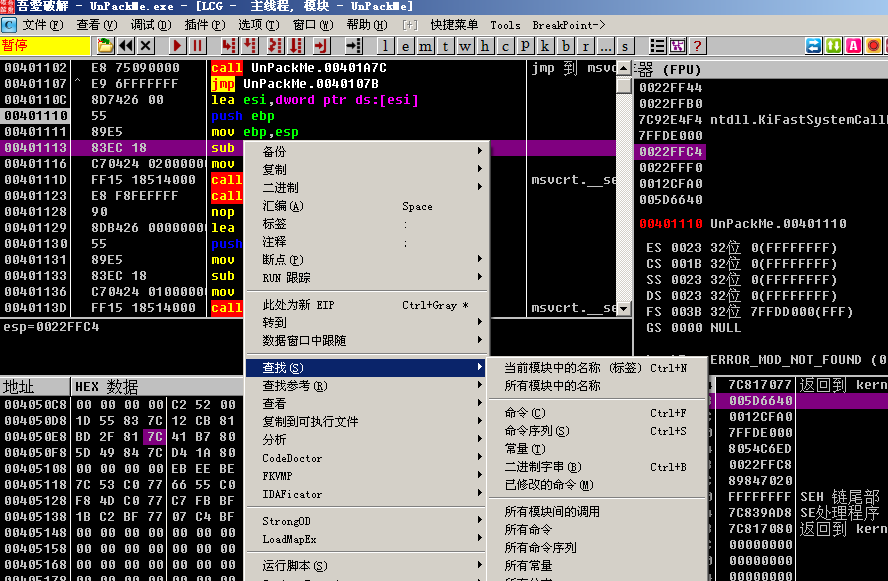Open the executable modules 'e' button
Viewport: 888px width, 581px height.
[405, 46]
